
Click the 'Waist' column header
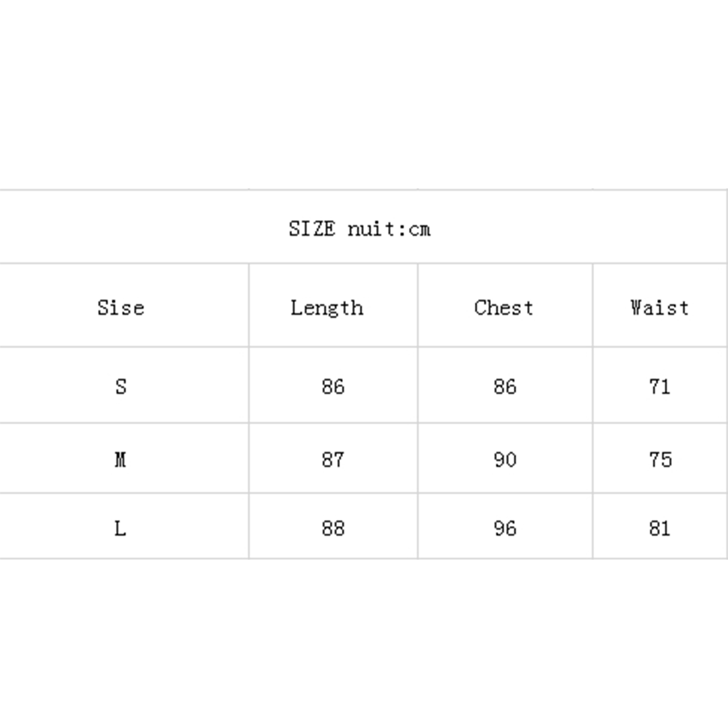coord(659,308)
